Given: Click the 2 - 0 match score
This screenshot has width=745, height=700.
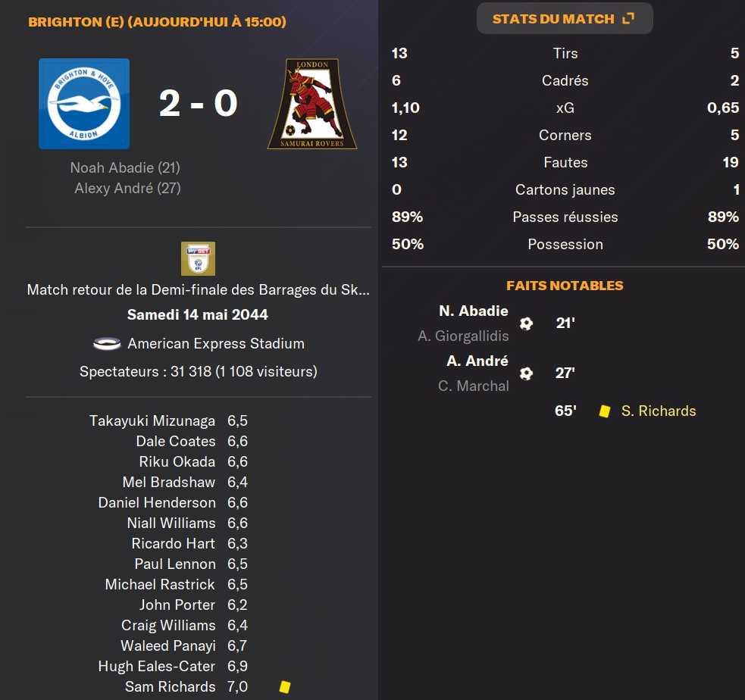Looking at the screenshot, I should coord(199,103).
